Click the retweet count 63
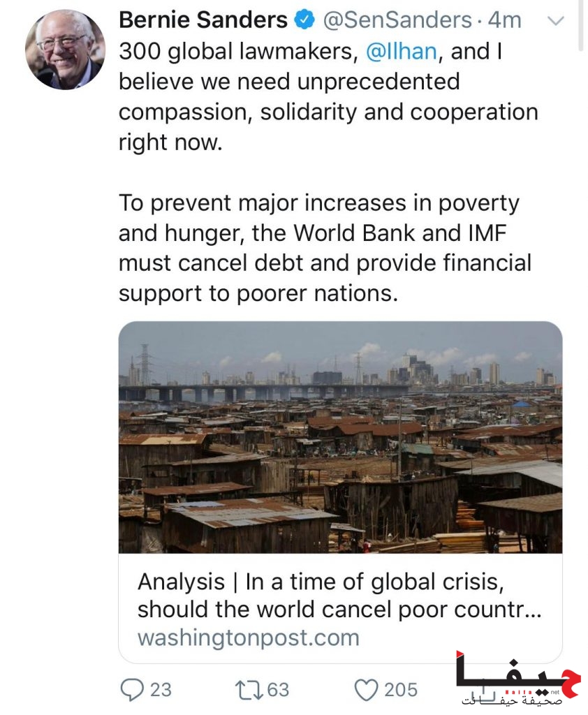The image size is (588, 715). pyautogui.click(x=278, y=689)
